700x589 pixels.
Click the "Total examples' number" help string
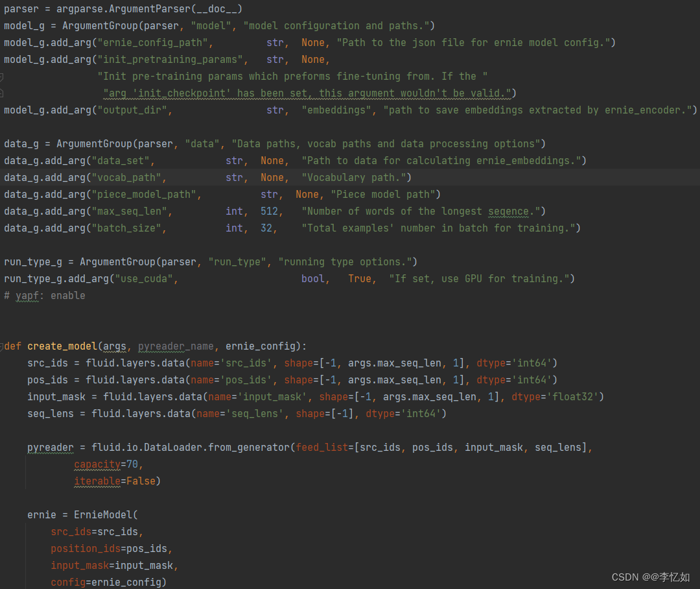pos(438,228)
